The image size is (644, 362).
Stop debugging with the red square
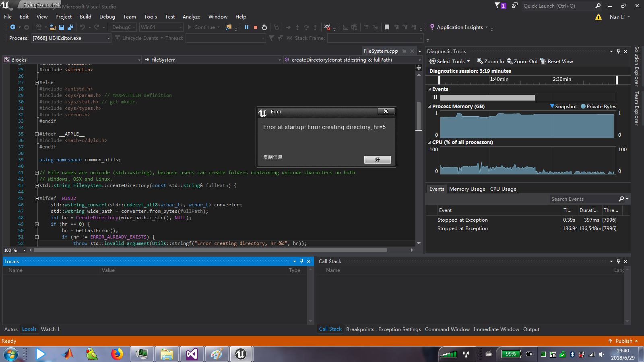click(x=256, y=27)
